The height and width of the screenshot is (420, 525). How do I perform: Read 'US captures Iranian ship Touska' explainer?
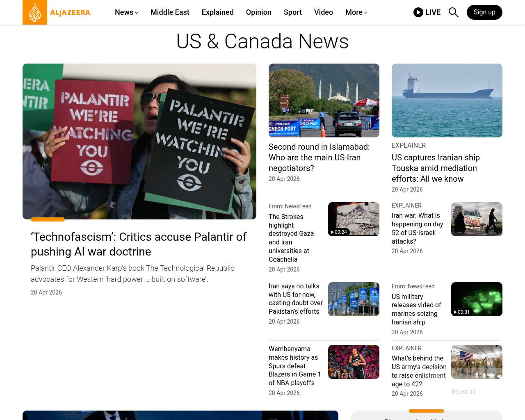pos(436,168)
